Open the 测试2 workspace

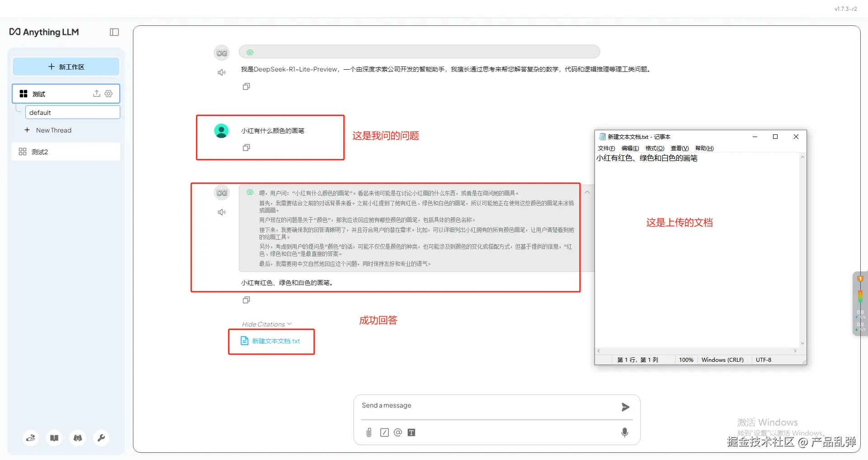coord(66,152)
